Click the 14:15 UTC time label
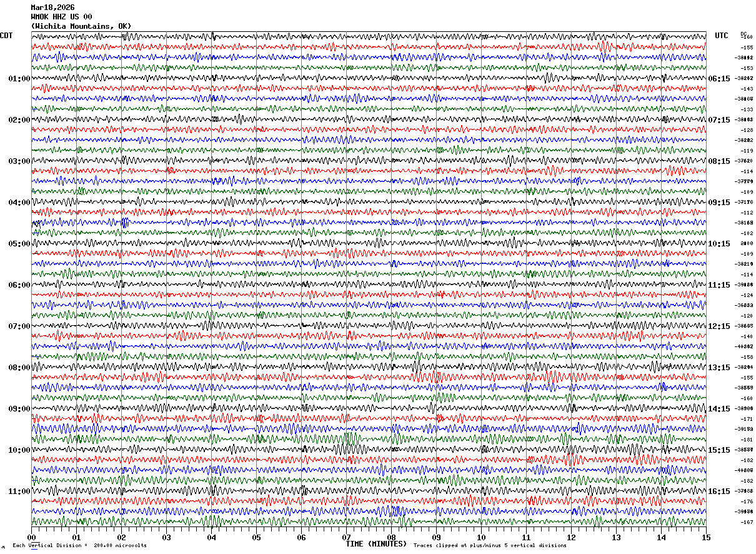This screenshot has height=554, width=756. click(719, 409)
